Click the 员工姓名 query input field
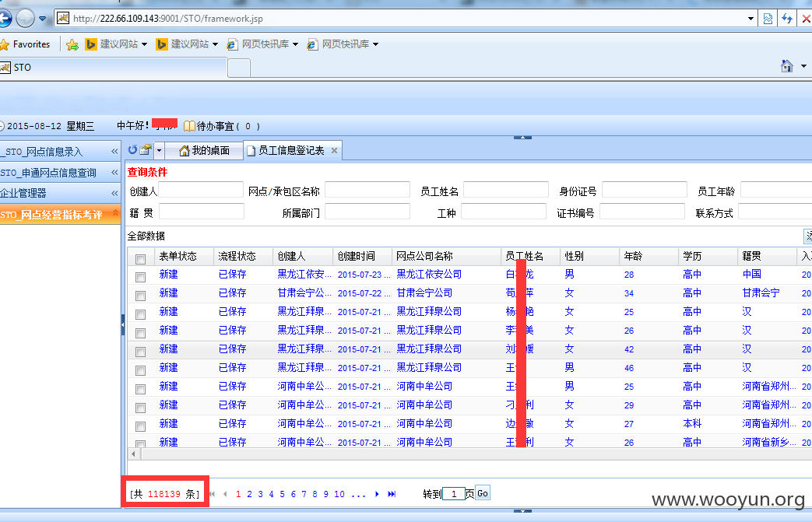The width and height of the screenshot is (812, 522). coord(506,190)
